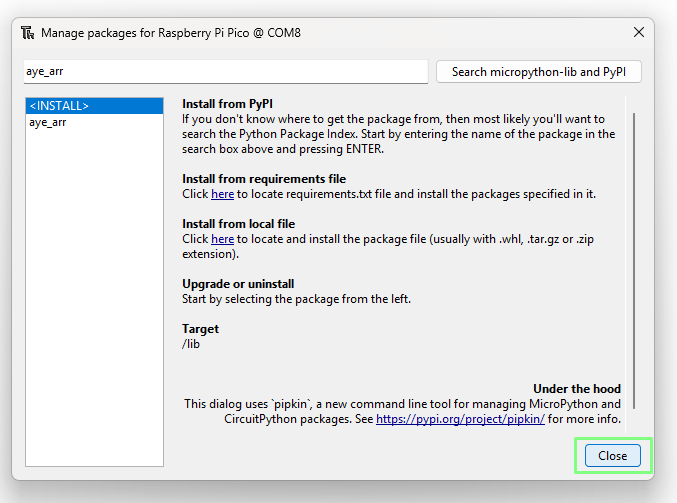Click the Close button at bottom right
The image size is (677, 503).
[613, 456]
